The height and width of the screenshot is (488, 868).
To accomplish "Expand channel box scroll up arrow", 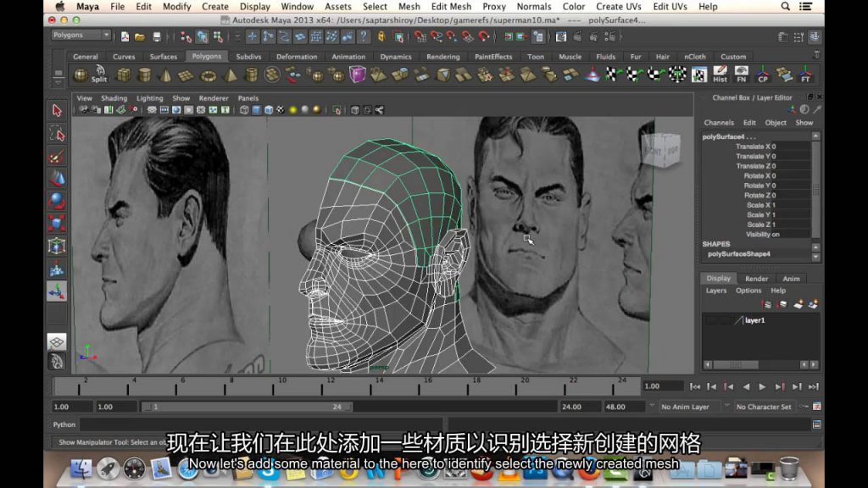I will (x=815, y=136).
